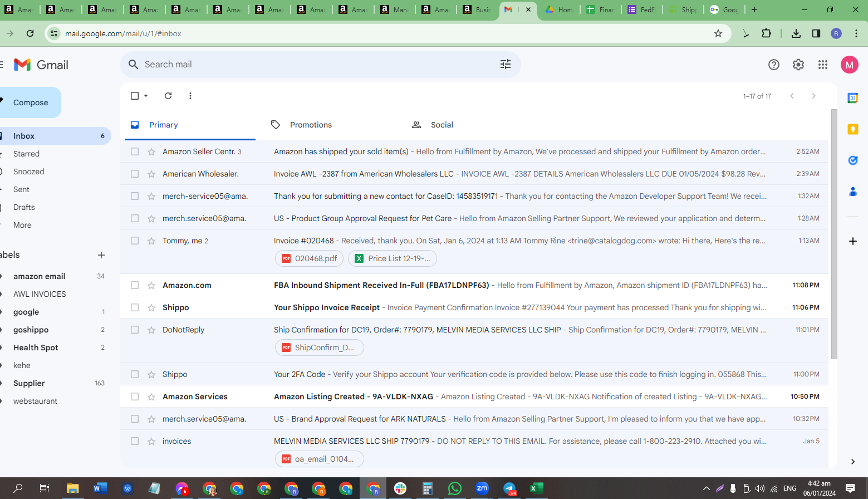Viewport: 868px width, 499px height.
Task: Open the oa_email_0104 attachment
Action: tap(320, 459)
